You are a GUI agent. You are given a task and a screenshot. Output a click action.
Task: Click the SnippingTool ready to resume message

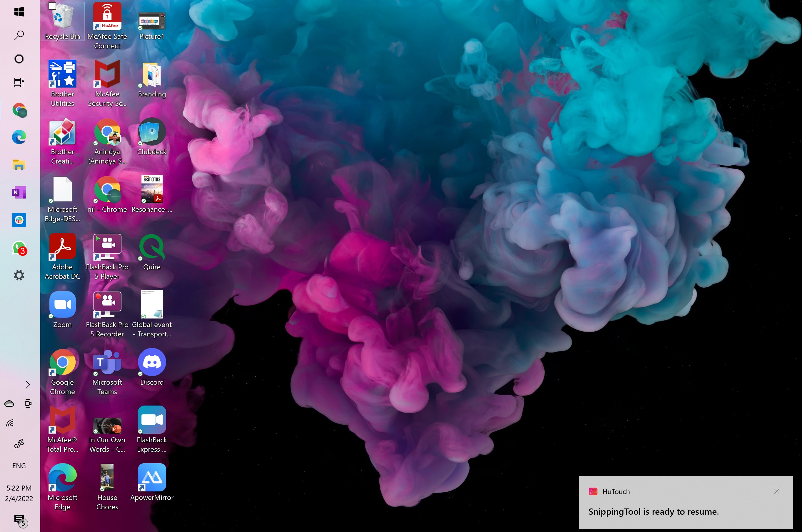coord(653,512)
